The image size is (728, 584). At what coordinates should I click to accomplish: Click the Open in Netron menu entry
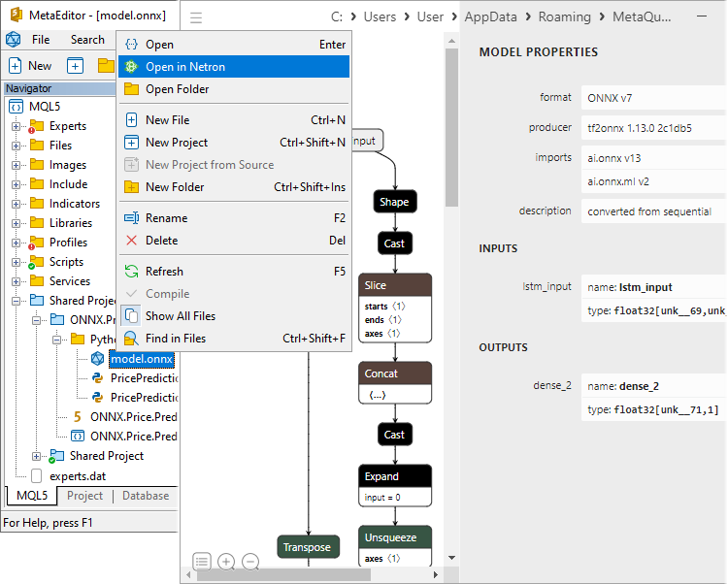point(234,67)
